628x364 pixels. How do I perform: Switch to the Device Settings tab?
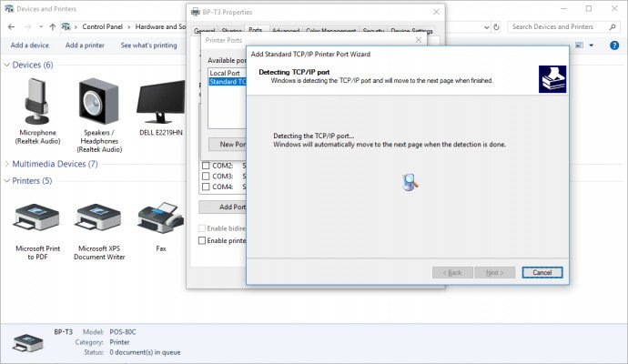[x=411, y=31]
